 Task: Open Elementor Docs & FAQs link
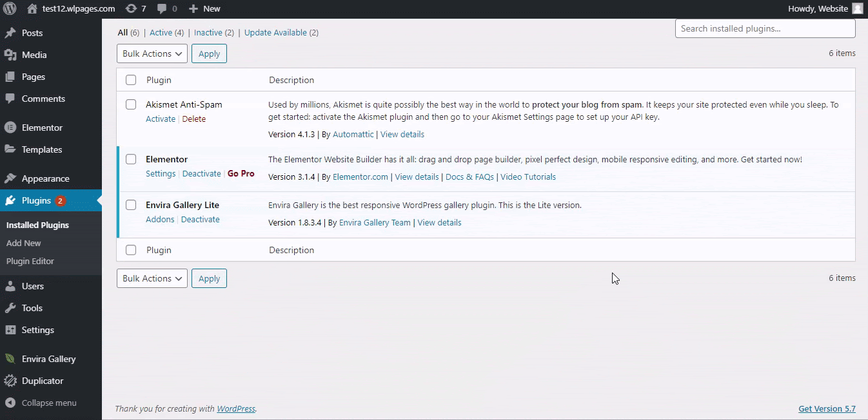click(469, 177)
